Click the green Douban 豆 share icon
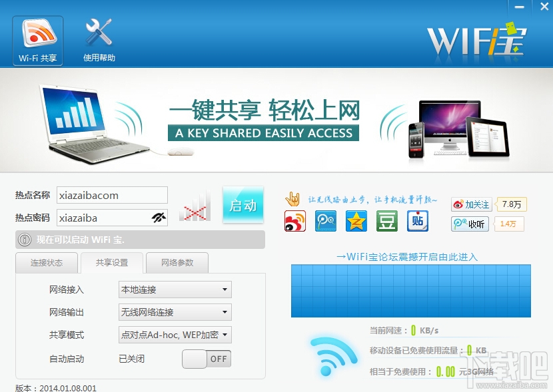The image size is (553, 392). point(387,221)
